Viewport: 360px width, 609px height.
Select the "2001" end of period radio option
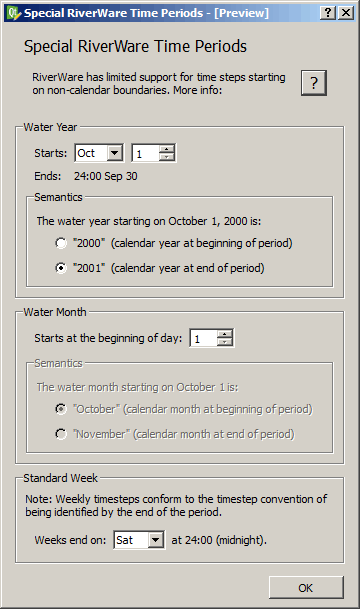coord(61,268)
